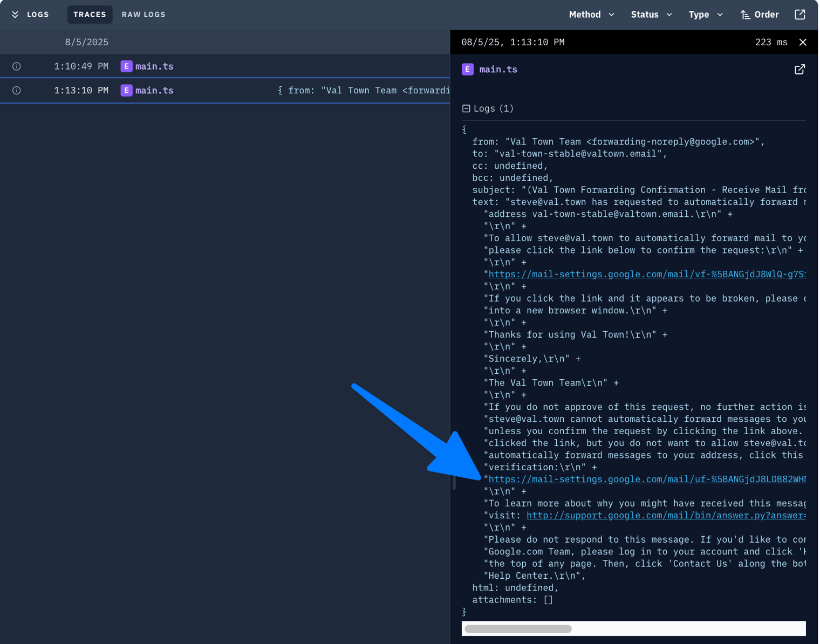
Task: Collapse the Logs (1) section
Action: coord(466,108)
